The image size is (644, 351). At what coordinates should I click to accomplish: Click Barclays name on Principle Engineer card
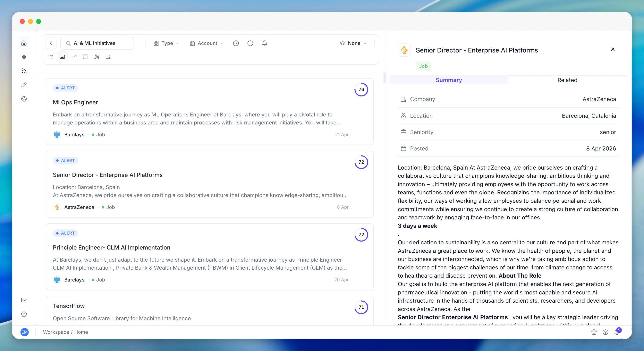point(74,280)
